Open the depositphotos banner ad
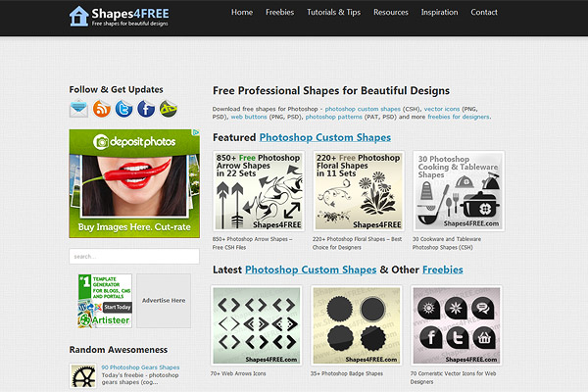Screen dimensions: 588x392 pos(134,184)
